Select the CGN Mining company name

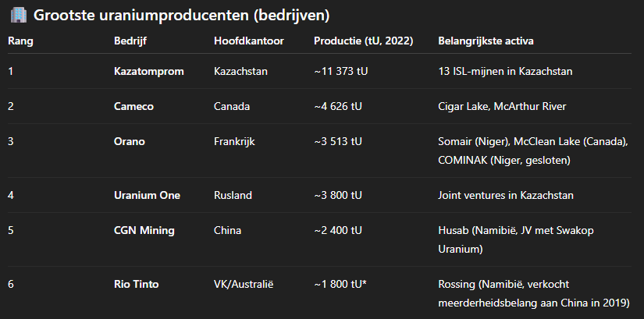144,230
